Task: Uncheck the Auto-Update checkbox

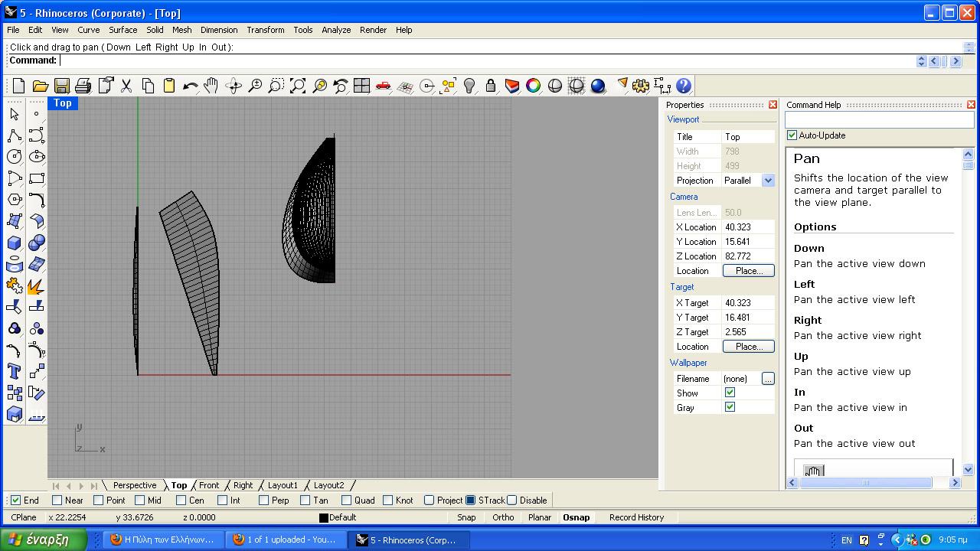Action: pos(792,135)
